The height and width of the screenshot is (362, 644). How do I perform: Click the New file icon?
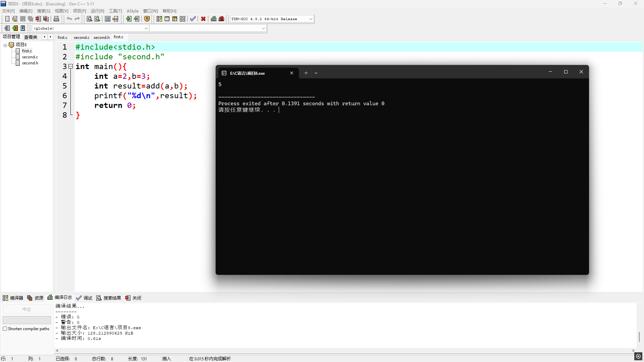(x=7, y=19)
